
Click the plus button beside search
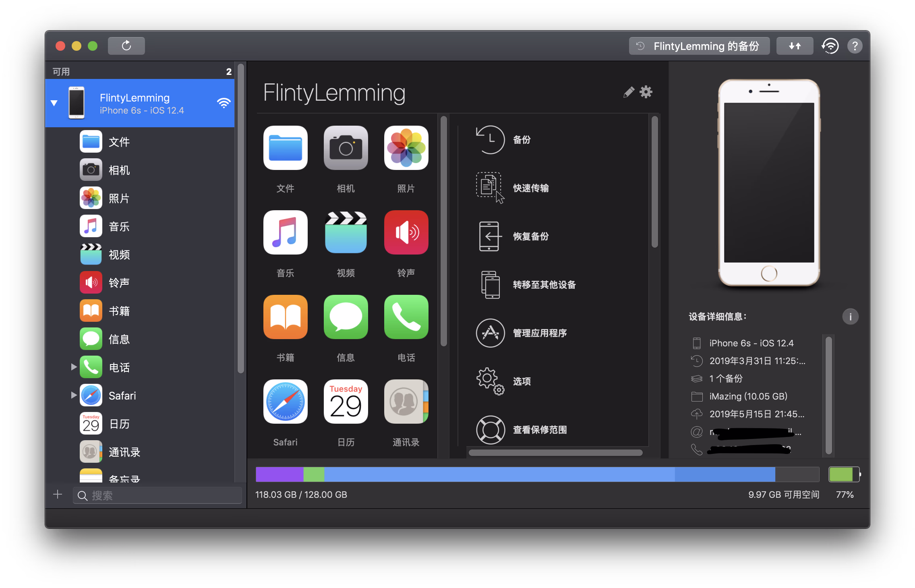pyautogui.click(x=58, y=495)
